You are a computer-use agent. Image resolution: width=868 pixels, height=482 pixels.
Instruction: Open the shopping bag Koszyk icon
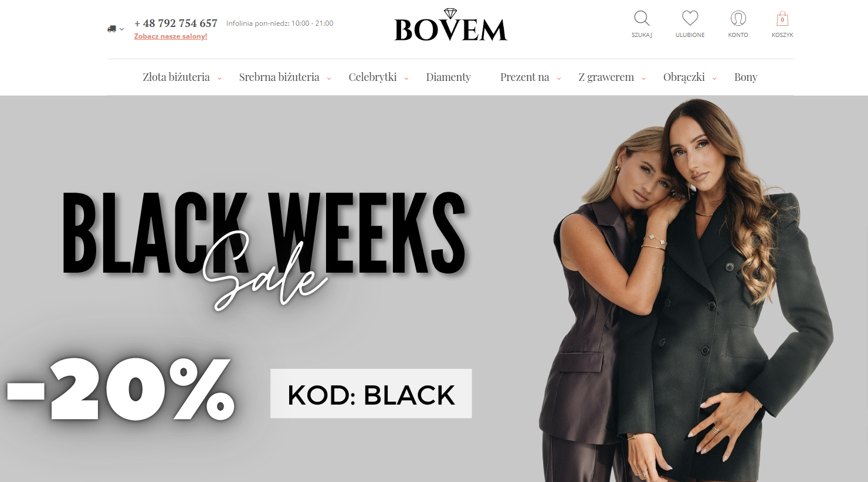tap(782, 19)
